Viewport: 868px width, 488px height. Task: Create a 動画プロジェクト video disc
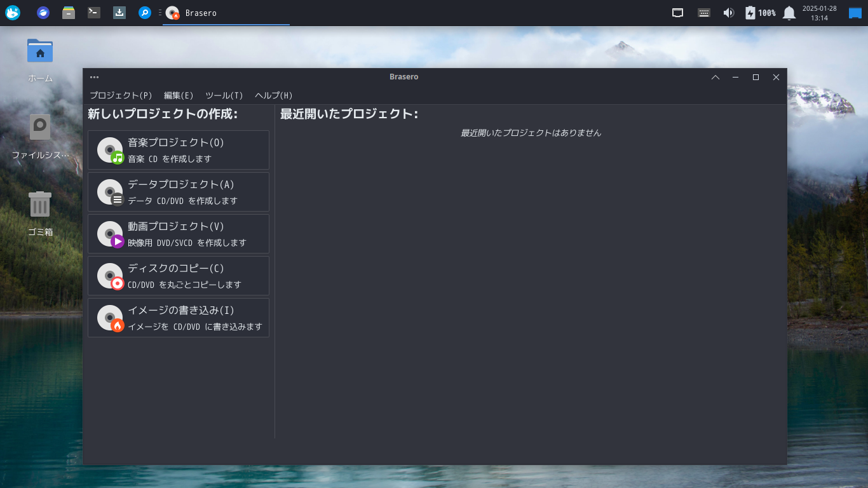tap(178, 234)
